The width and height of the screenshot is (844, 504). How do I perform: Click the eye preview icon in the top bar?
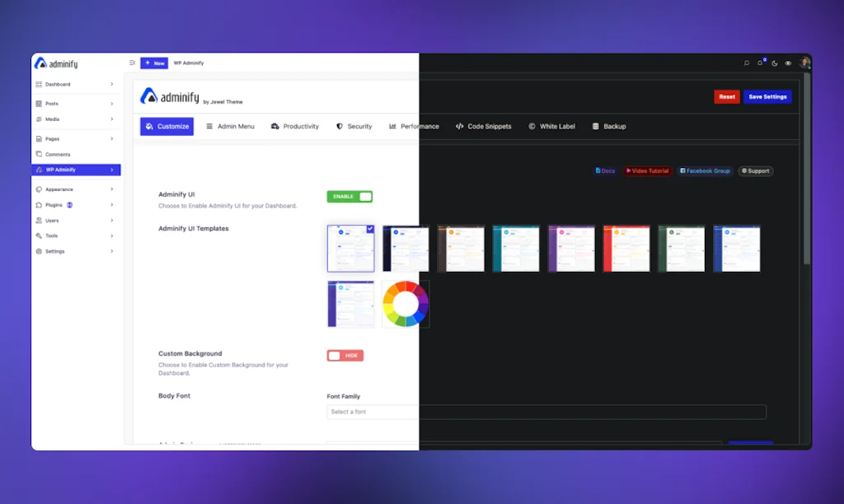[788, 63]
